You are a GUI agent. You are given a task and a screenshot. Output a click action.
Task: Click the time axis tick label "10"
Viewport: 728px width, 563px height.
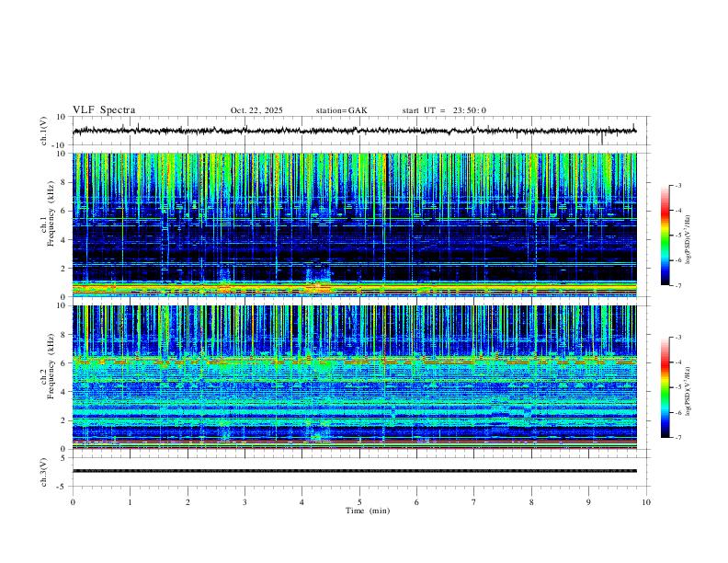click(646, 502)
